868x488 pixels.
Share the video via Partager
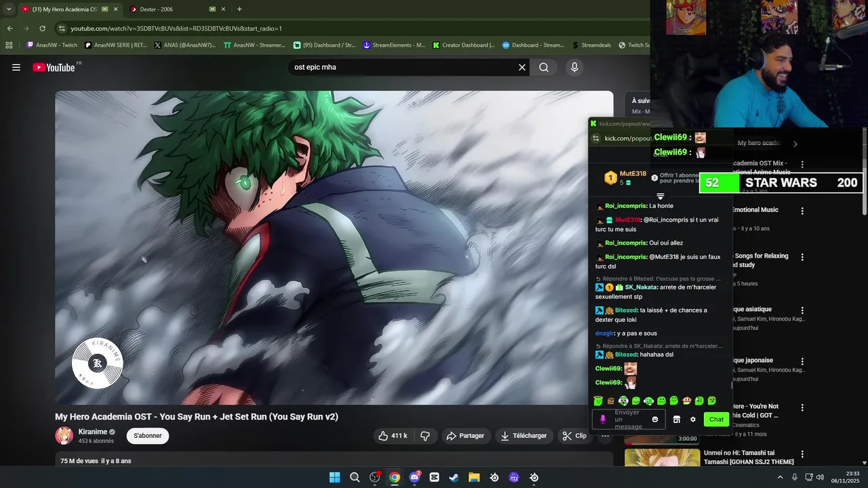tap(465, 436)
